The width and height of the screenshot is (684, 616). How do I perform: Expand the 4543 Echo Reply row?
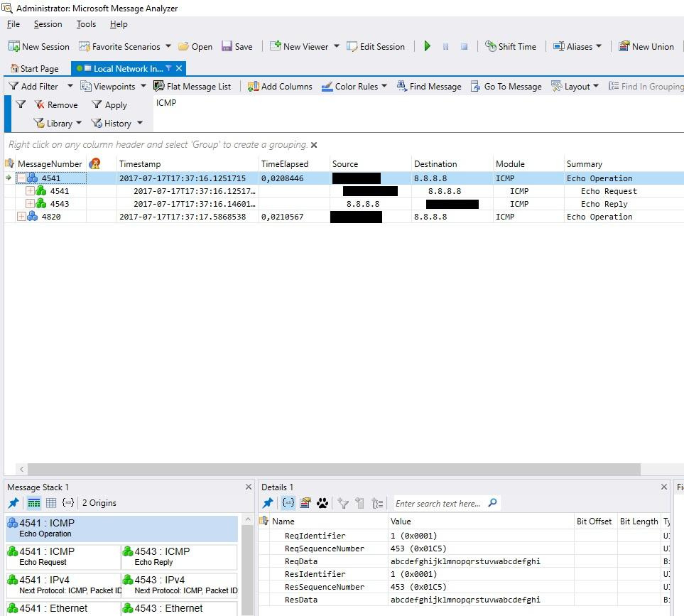(30, 204)
